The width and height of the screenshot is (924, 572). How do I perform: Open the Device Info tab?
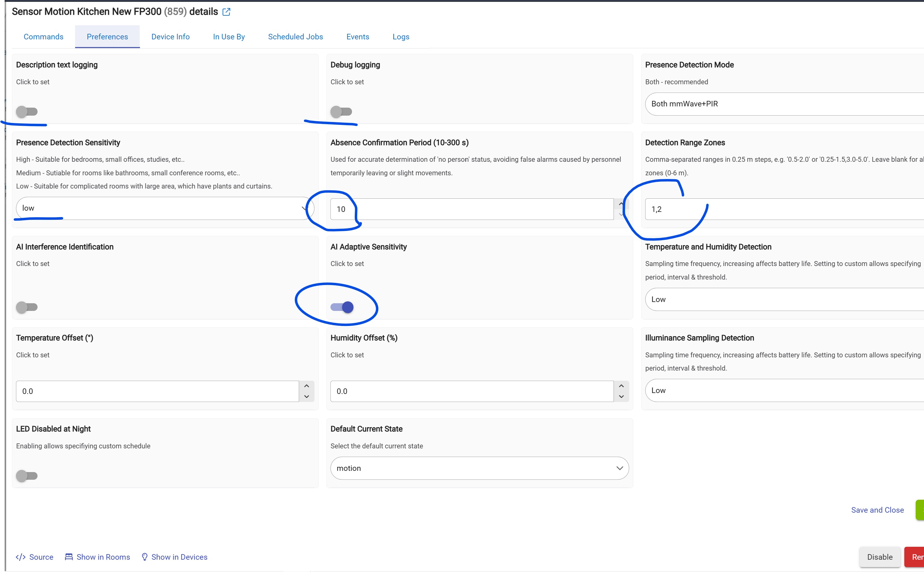click(x=171, y=37)
